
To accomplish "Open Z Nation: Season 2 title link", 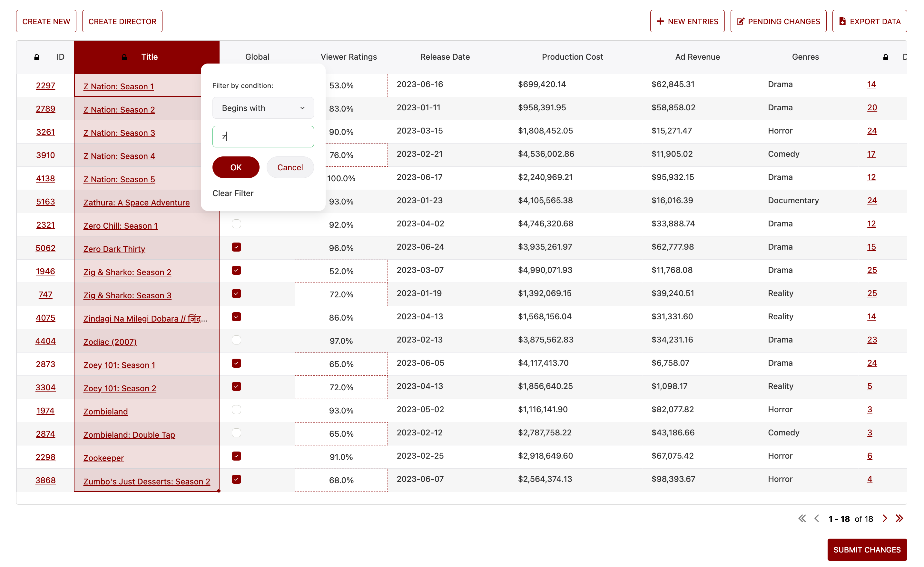I will click(x=119, y=110).
